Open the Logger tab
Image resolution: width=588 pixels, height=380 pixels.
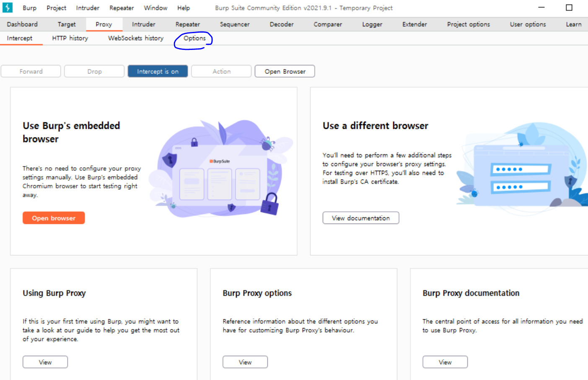372,24
